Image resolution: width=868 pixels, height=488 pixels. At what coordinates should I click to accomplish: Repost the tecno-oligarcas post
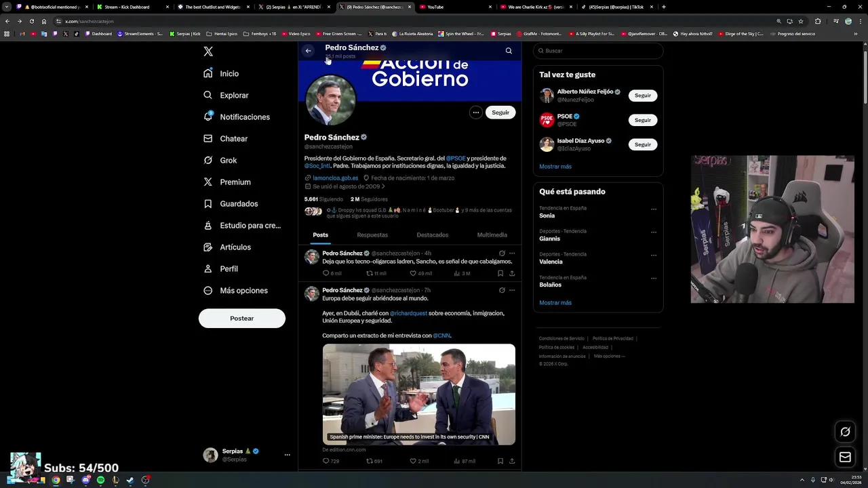[x=370, y=273]
